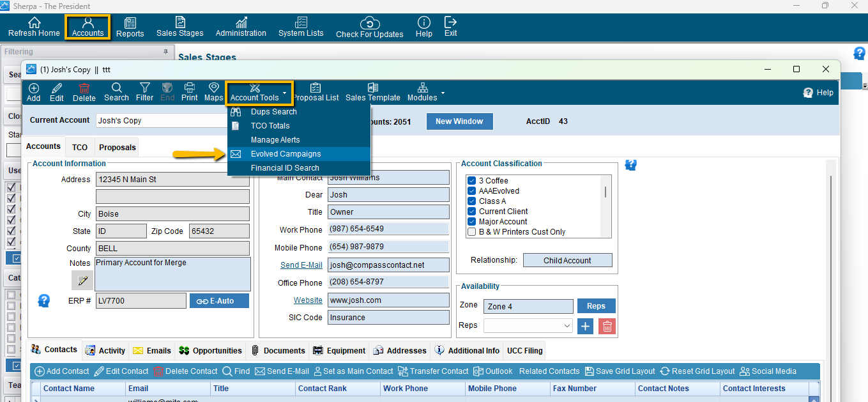Screen dimensions: 868x402
Task: Click the ERP # field LV7700
Action: click(x=141, y=301)
